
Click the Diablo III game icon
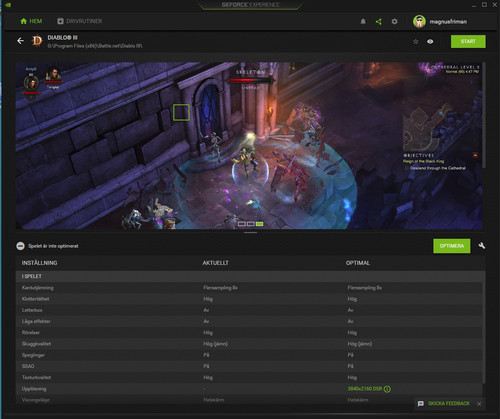tap(37, 41)
